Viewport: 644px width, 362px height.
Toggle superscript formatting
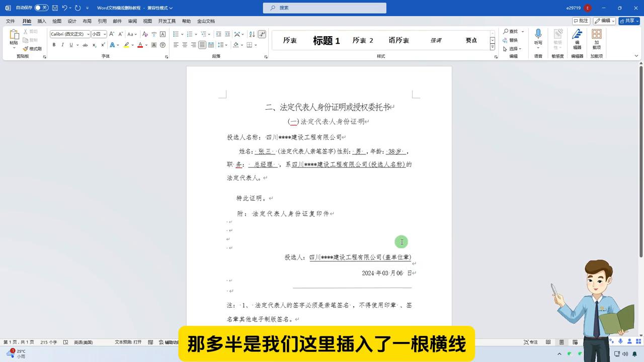click(102, 45)
